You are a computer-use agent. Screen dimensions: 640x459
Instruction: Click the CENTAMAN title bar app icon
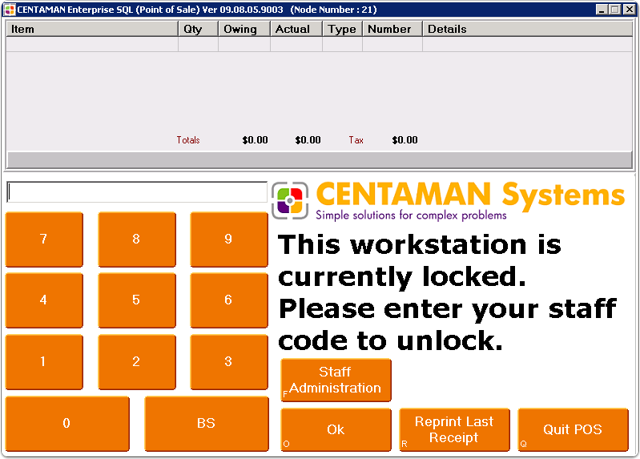9,9
